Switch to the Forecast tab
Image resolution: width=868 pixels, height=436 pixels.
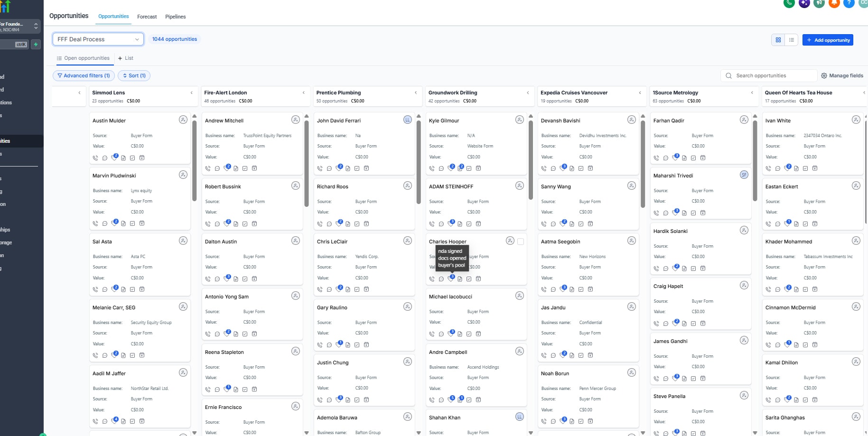(147, 17)
